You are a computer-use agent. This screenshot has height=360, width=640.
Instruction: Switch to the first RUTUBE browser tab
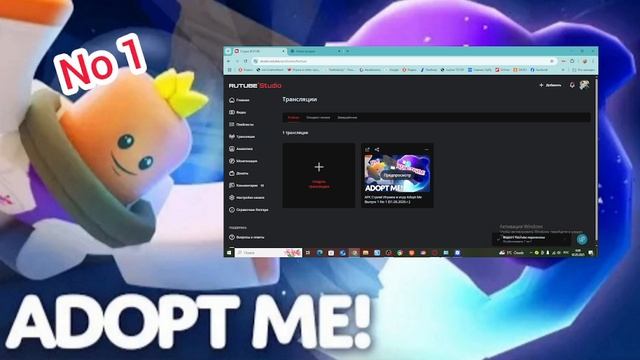(x=259, y=51)
